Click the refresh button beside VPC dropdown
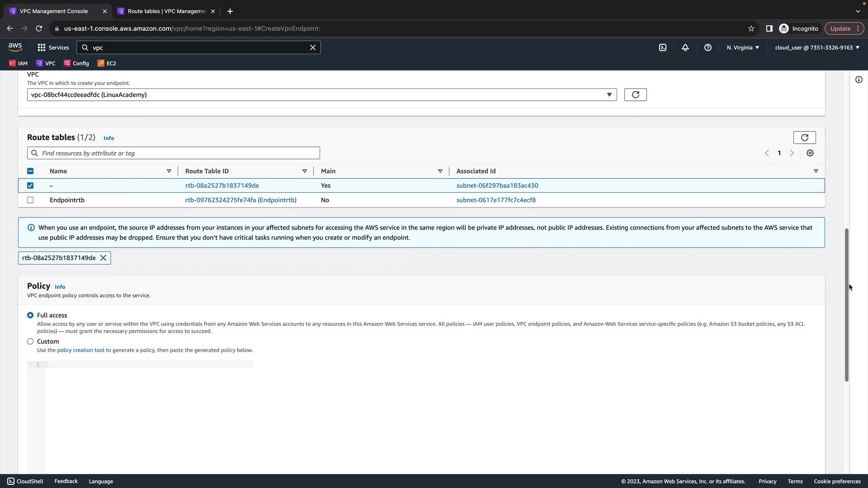Image resolution: width=868 pixels, height=488 pixels. click(x=635, y=94)
